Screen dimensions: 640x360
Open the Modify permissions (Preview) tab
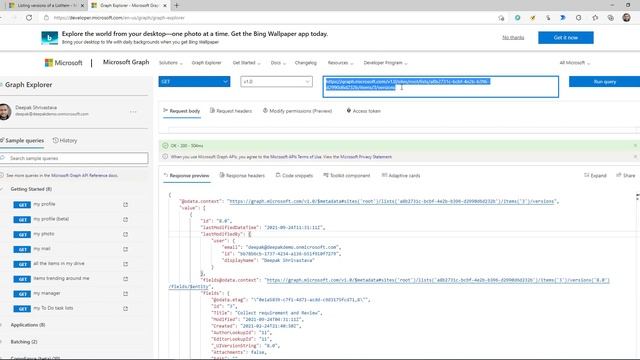tap(297, 111)
